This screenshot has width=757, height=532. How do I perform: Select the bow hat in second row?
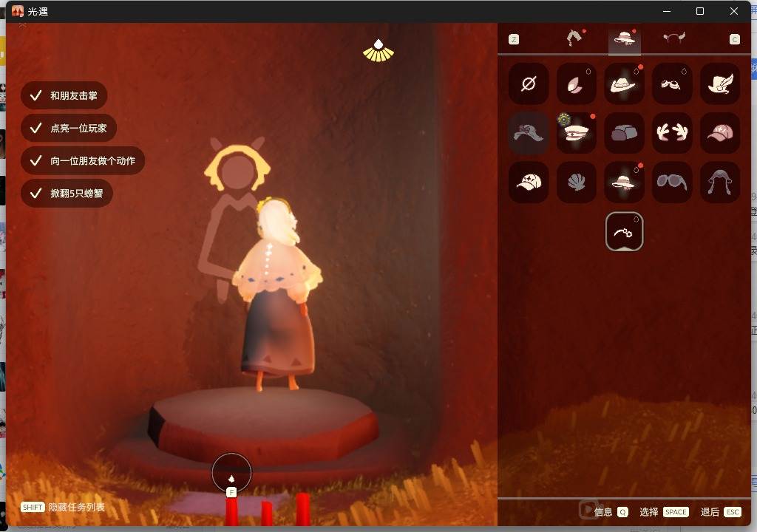[x=529, y=133]
